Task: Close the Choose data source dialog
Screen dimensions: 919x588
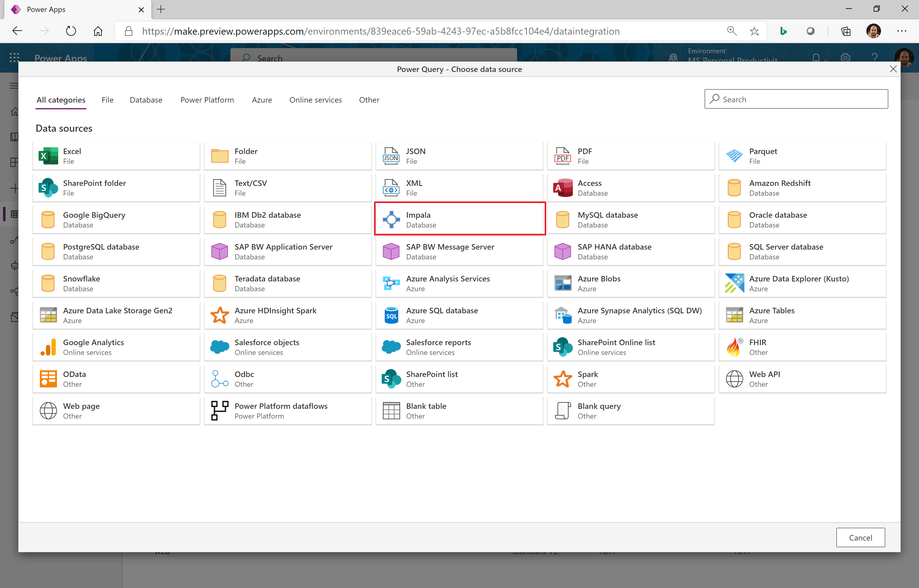Action: click(x=893, y=69)
